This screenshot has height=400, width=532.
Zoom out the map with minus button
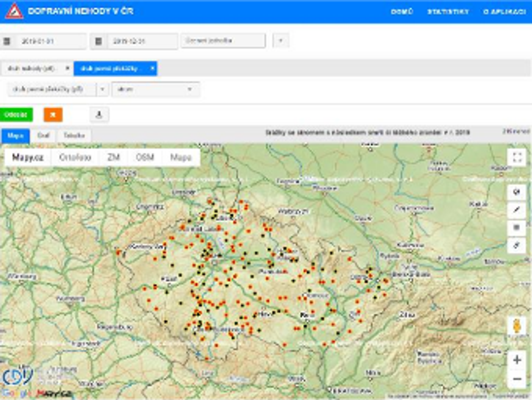tap(517, 379)
